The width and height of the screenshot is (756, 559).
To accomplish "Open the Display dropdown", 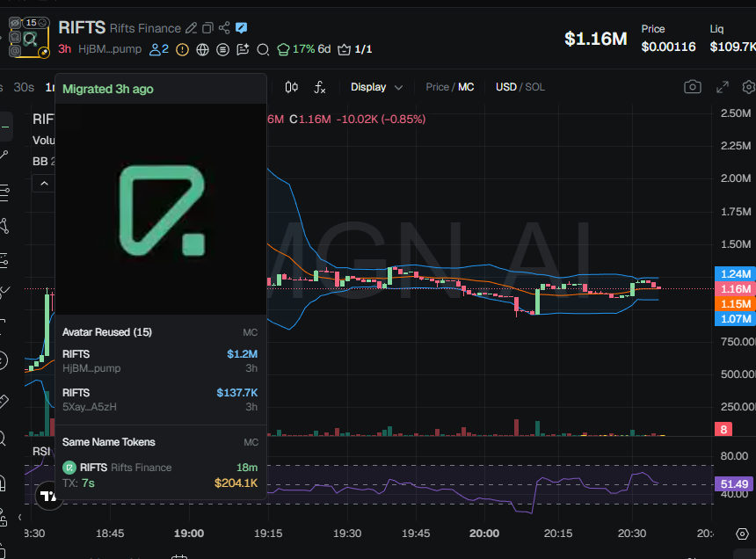I will (376, 87).
